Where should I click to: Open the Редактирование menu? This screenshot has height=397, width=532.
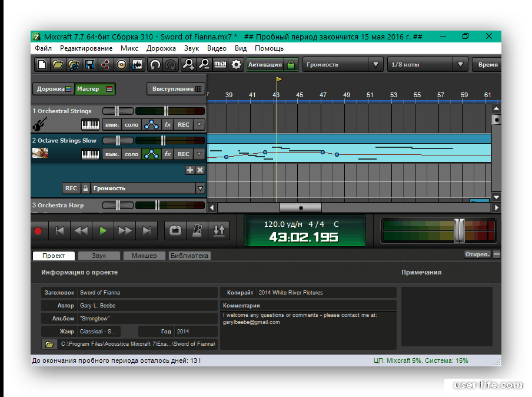point(86,48)
